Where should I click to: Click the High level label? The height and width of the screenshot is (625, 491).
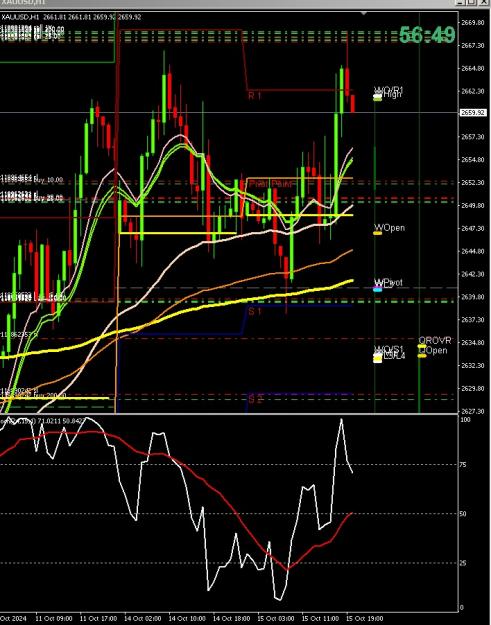(x=392, y=94)
